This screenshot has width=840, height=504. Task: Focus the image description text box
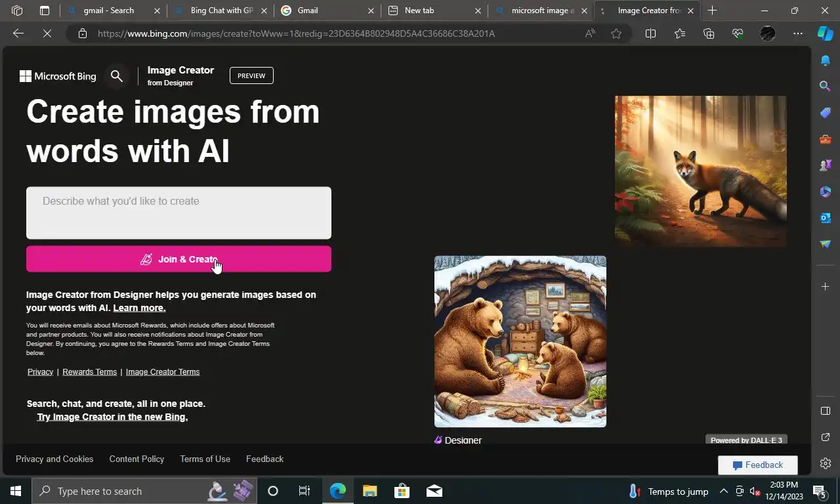(178, 213)
